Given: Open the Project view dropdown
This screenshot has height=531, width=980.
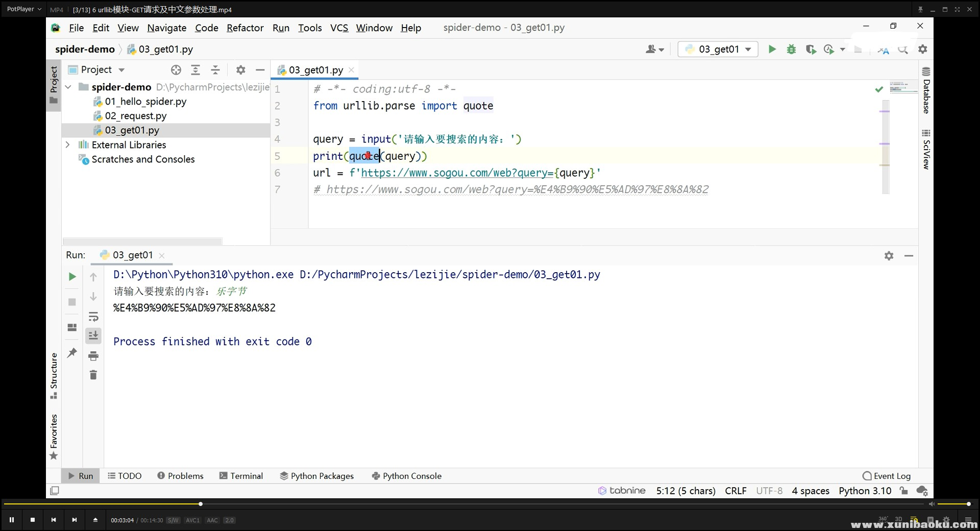Looking at the screenshot, I should [x=121, y=70].
